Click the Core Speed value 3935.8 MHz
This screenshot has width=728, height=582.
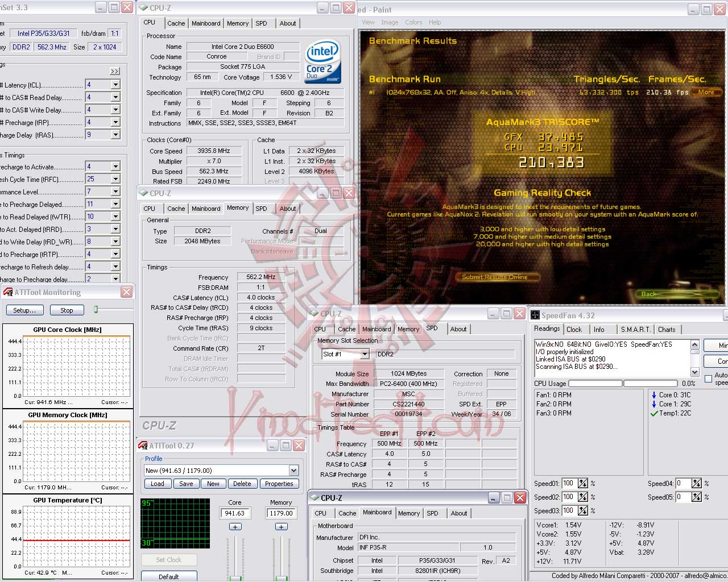214,151
